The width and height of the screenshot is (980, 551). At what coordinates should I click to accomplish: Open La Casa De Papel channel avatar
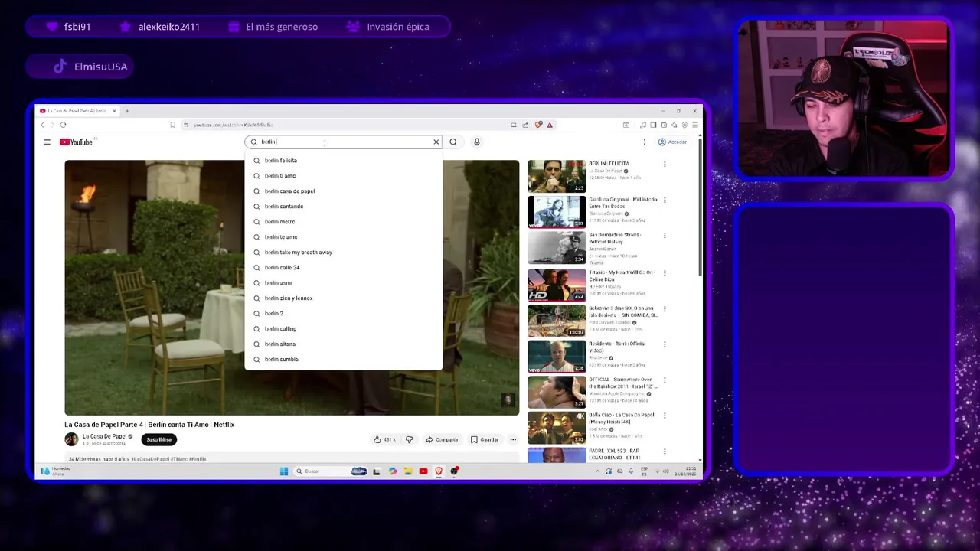(x=71, y=439)
